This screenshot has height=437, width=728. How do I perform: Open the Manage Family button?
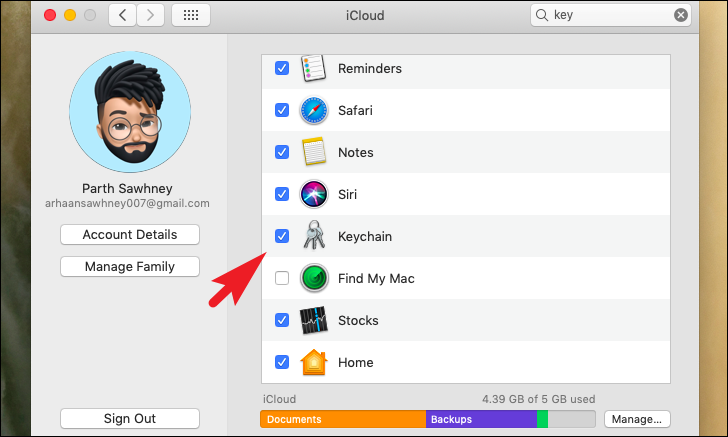click(130, 267)
